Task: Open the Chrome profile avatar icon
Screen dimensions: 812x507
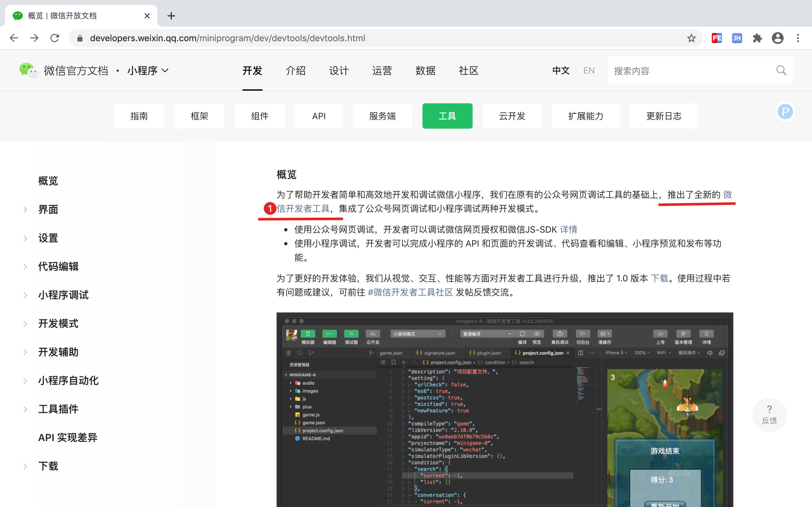Action: coord(777,38)
